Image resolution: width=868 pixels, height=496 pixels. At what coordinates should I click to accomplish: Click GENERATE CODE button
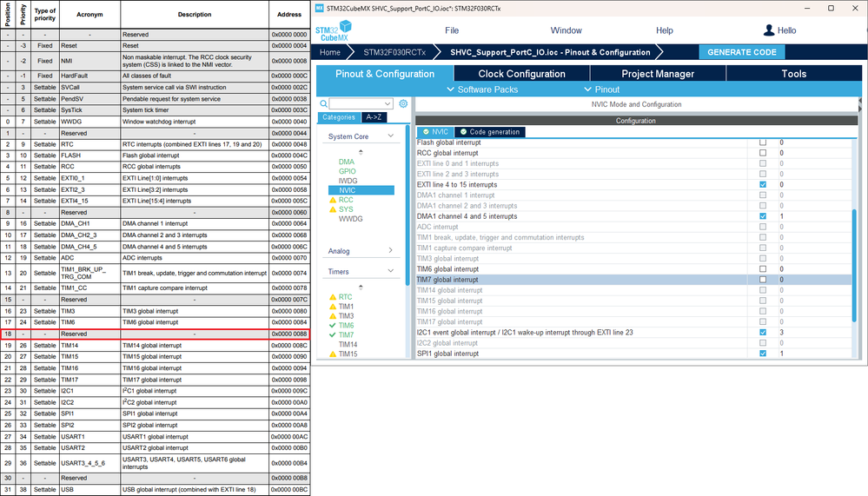point(742,52)
